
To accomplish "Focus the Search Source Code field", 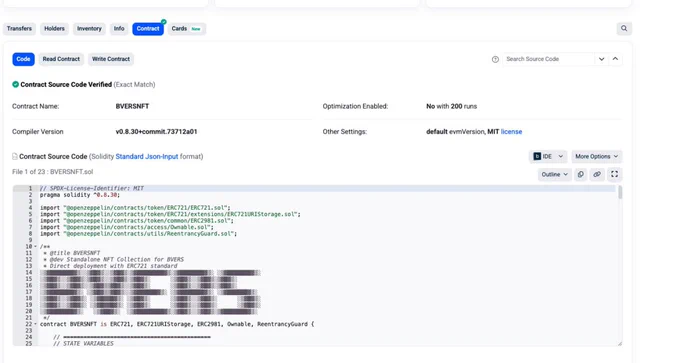I will click(548, 59).
